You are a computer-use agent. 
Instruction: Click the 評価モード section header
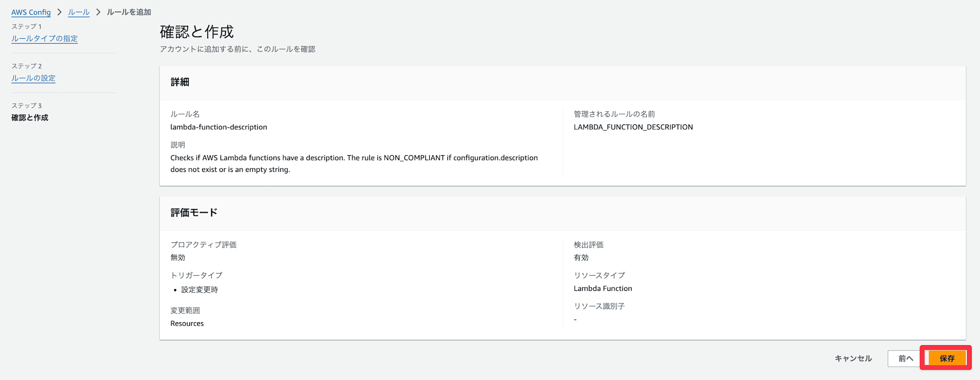click(194, 213)
